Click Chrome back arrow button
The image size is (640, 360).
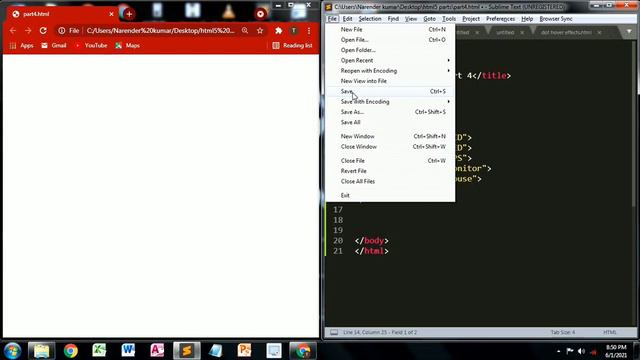tap(13, 31)
